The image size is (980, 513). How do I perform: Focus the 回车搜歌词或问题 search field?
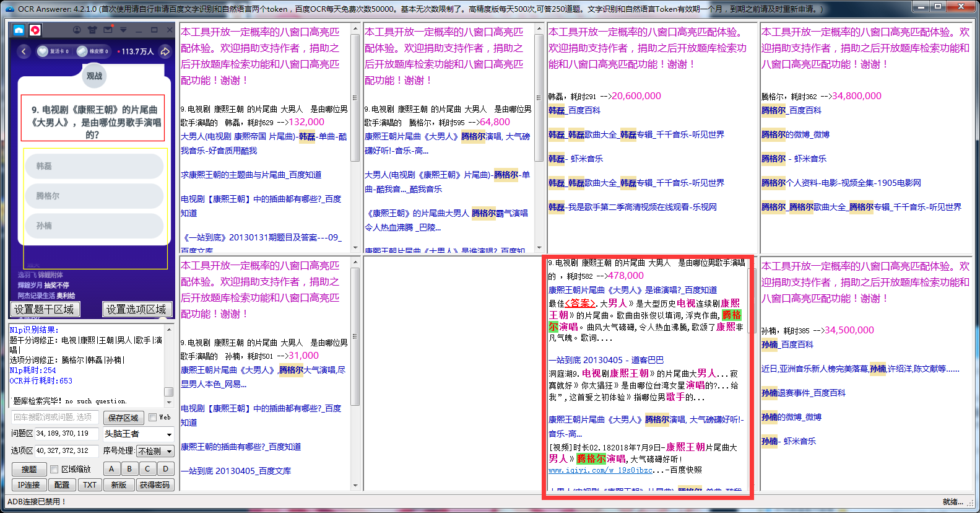pyautogui.click(x=55, y=417)
